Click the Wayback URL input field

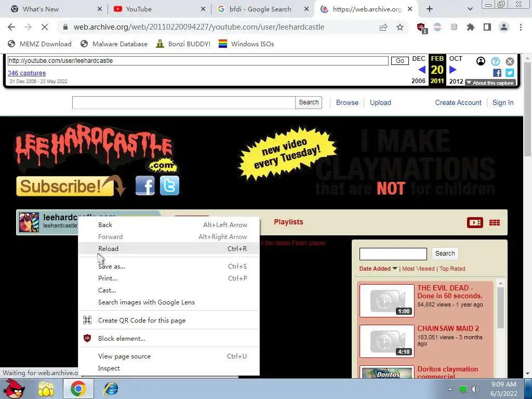pyautogui.click(x=198, y=61)
